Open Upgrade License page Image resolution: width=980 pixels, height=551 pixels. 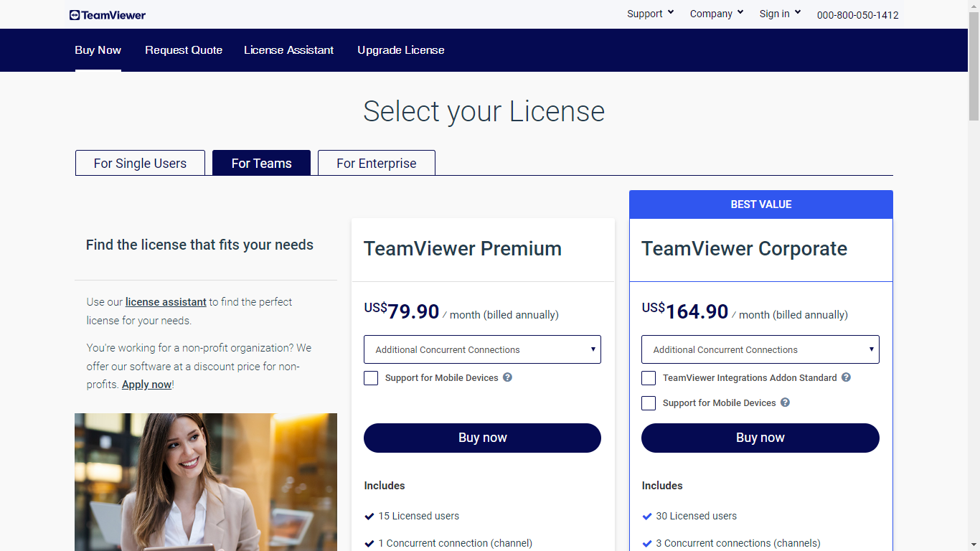pos(401,50)
